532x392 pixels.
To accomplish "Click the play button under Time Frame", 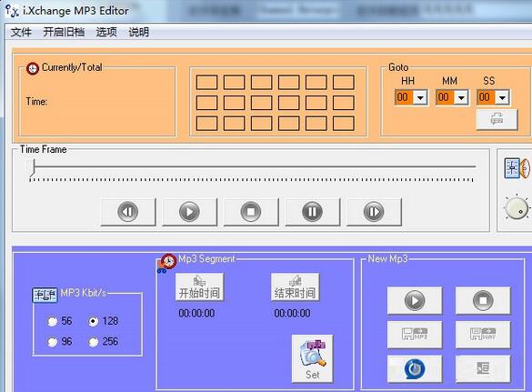I will click(x=189, y=212).
